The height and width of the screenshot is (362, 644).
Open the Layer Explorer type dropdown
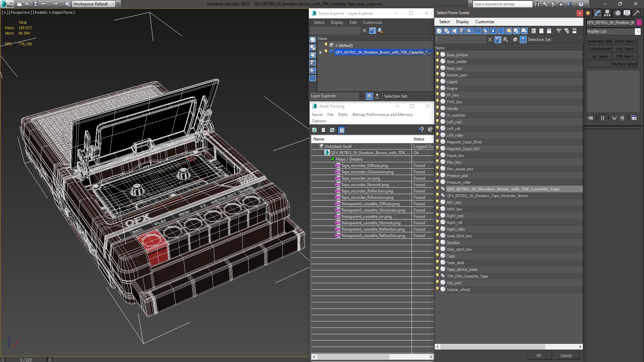pos(361,96)
